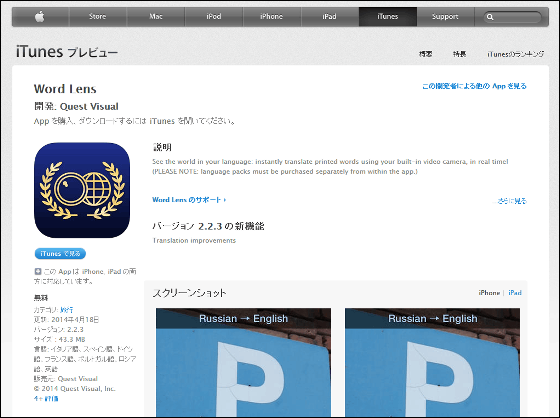Go to the iPhone section
Screen dimensions: 560x418
pyautogui.click(x=271, y=16)
